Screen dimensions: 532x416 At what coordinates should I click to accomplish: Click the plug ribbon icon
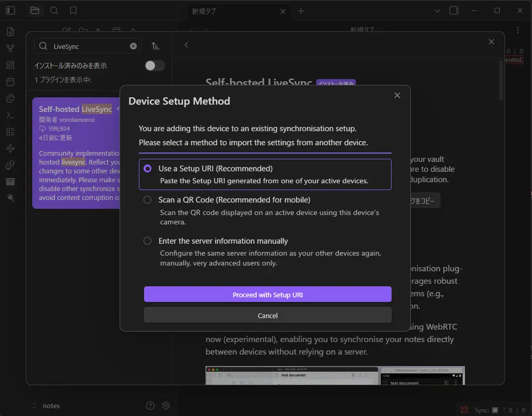coord(10,198)
